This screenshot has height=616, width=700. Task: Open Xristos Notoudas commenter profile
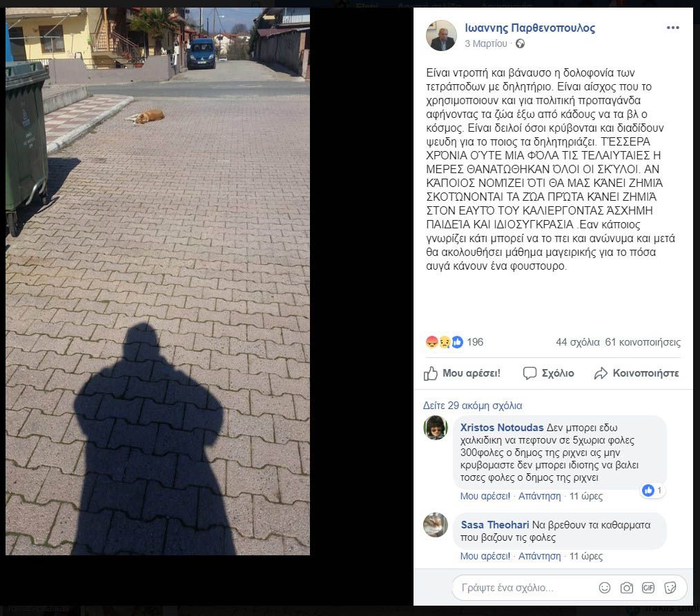pyautogui.click(x=502, y=427)
